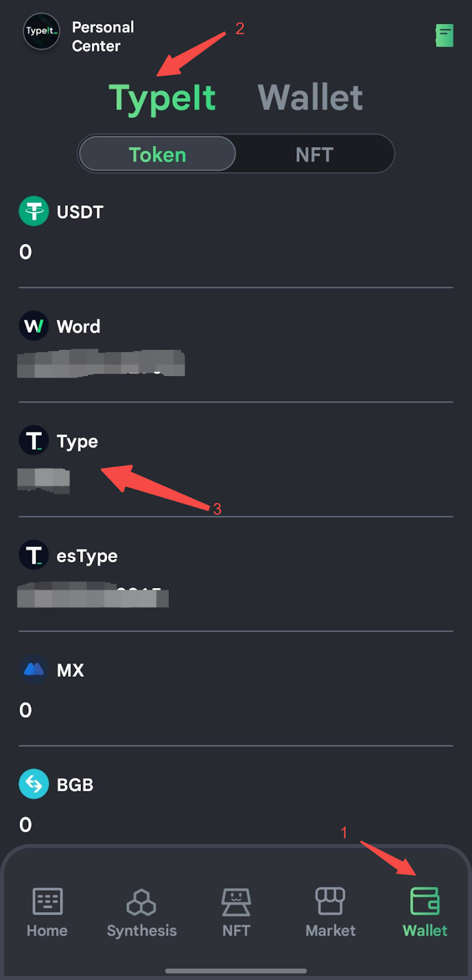The width and height of the screenshot is (472, 980).
Task: Tap the USDT zero balance entry
Action: (x=25, y=252)
